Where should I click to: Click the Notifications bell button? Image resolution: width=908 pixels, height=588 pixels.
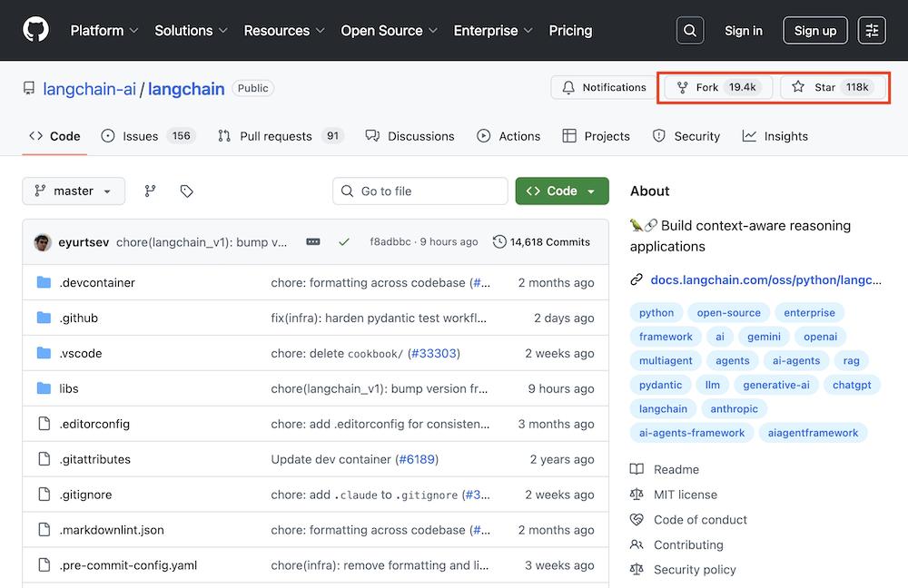coord(604,87)
